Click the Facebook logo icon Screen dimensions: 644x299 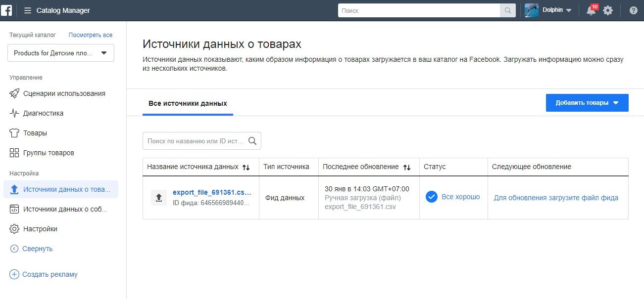pyautogui.click(x=6, y=10)
